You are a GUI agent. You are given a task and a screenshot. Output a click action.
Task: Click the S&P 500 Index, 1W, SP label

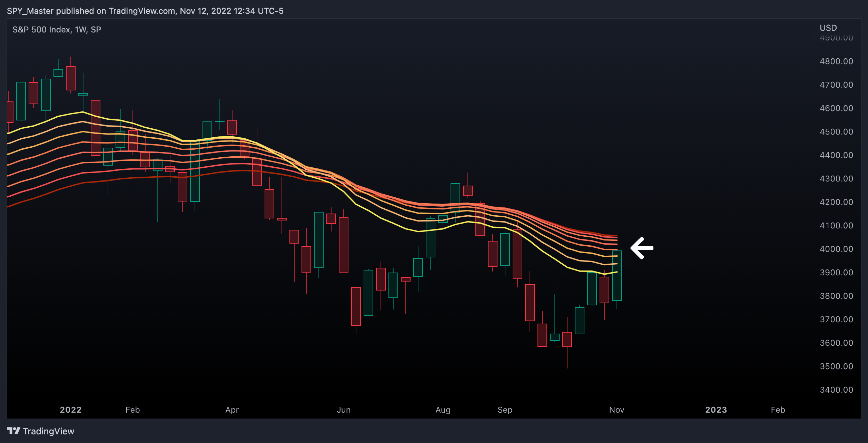coord(57,30)
